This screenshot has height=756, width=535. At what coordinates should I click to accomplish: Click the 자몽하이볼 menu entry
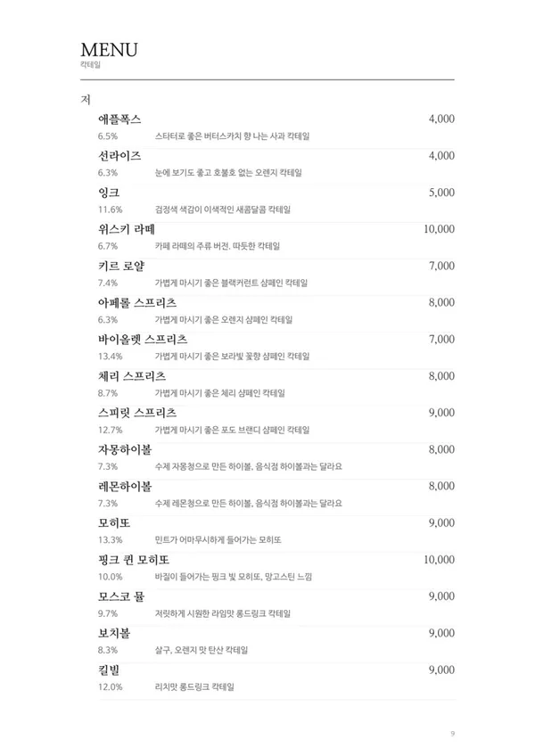coord(125,449)
